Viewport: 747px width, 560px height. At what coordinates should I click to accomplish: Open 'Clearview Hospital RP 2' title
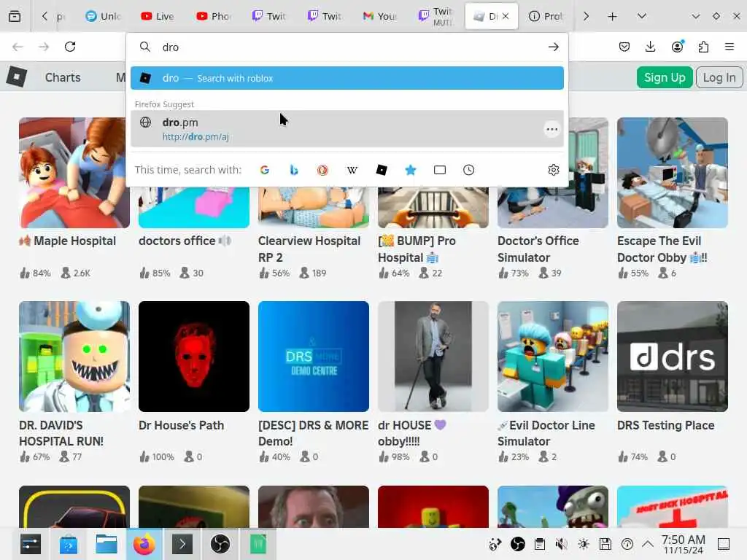[x=309, y=249]
